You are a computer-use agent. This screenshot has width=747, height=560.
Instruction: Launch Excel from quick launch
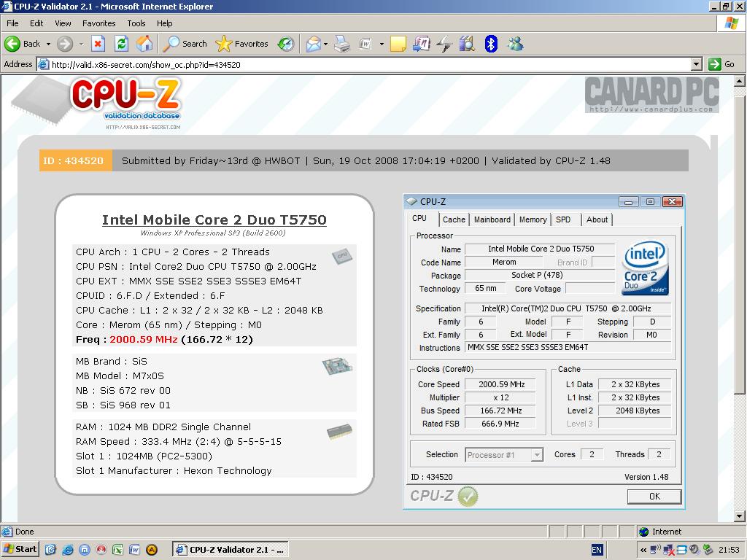pyautogui.click(x=117, y=550)
